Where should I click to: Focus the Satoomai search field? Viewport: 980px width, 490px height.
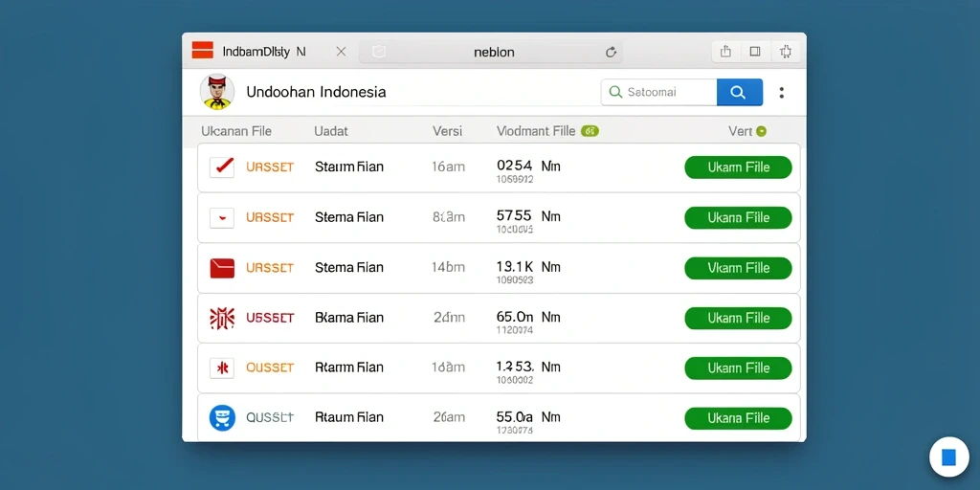658,92
